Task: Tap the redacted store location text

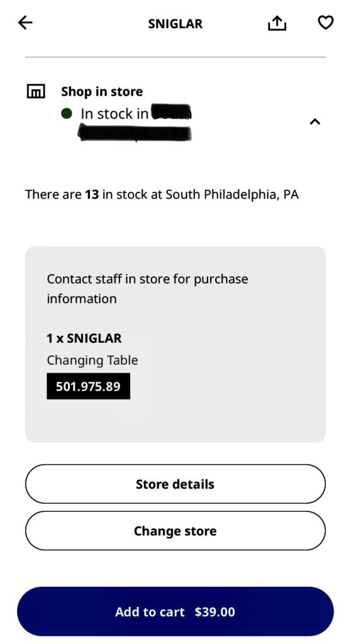Action: [x=136, y=123]
